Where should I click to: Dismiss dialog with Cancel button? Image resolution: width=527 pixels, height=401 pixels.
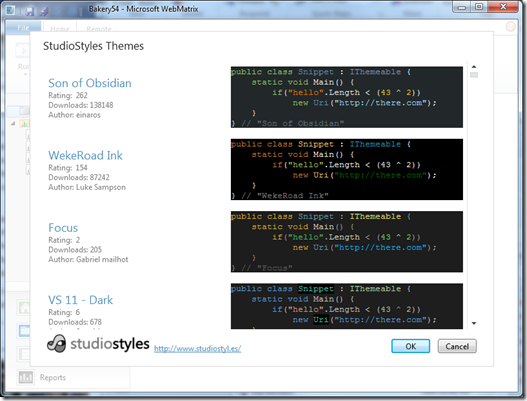click(457, 346)
